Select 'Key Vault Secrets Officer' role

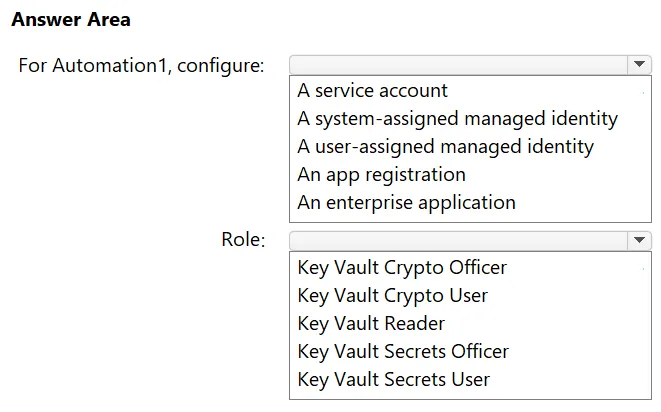[403, 351]
